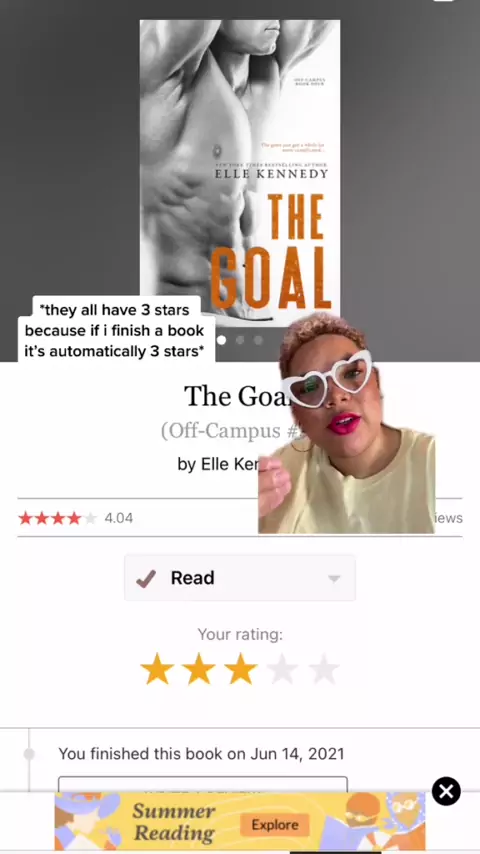Rate the book four stars
Viewport: 480px width, 854px height.
pyautogui.click(x=282, y=669)
